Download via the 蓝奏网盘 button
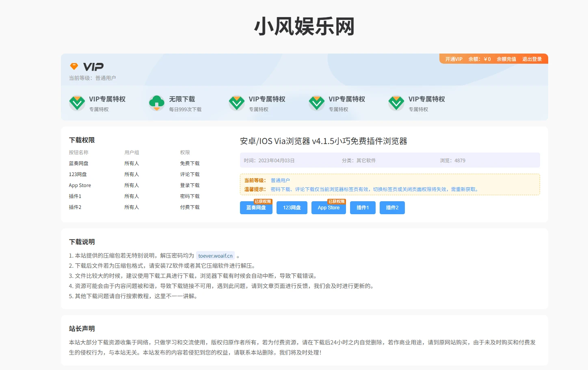 [256, 208]
